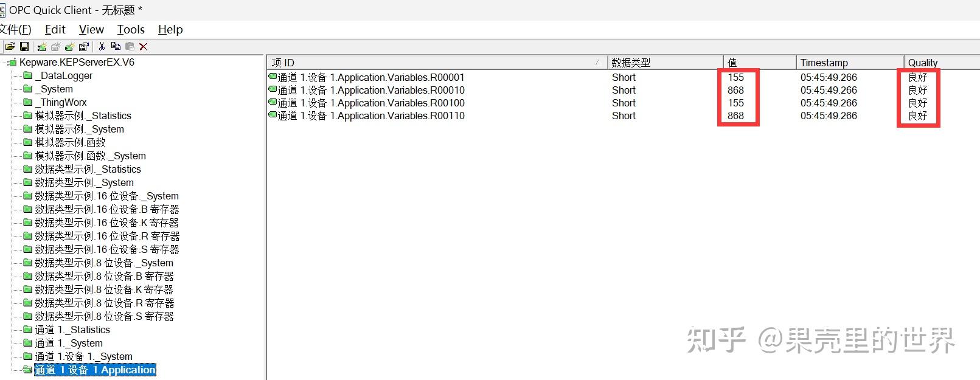Viewport: 980px width, 380px height.
Task: Select the 数据类型示例._Statistics group
Action: pyautogui.click(x=88, y=169)
